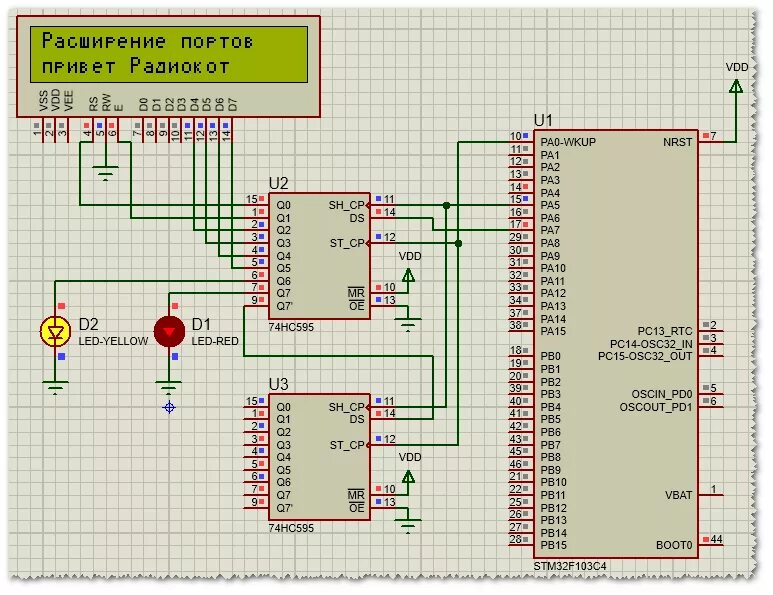This screenshot has width=773, height=595.
Task: Select ground symbol at U3 OE pin
Action: (408, 526)
